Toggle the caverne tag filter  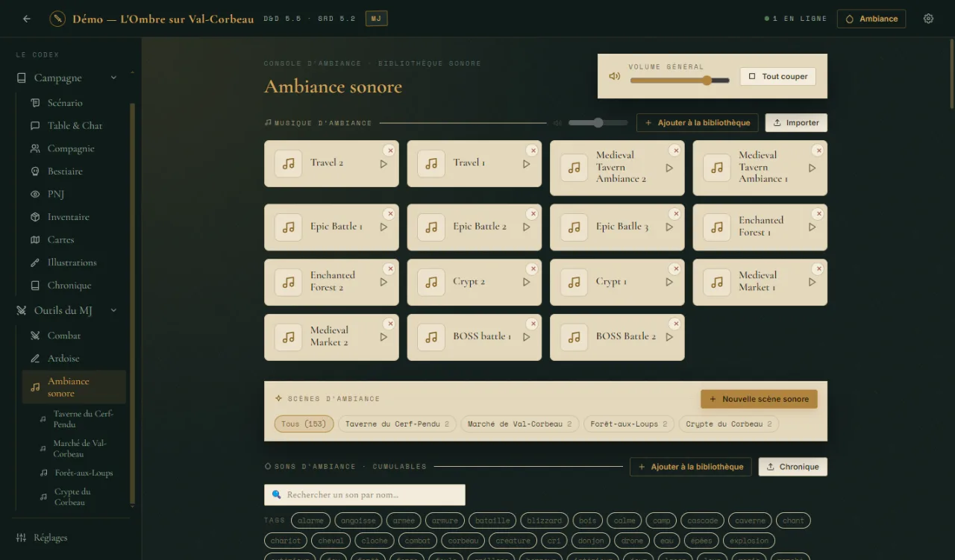(x=750, y=520)
